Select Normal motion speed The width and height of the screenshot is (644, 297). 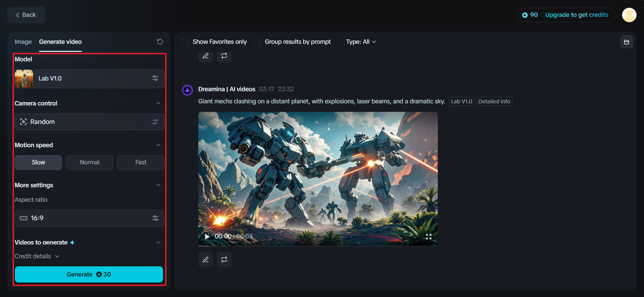89,162
